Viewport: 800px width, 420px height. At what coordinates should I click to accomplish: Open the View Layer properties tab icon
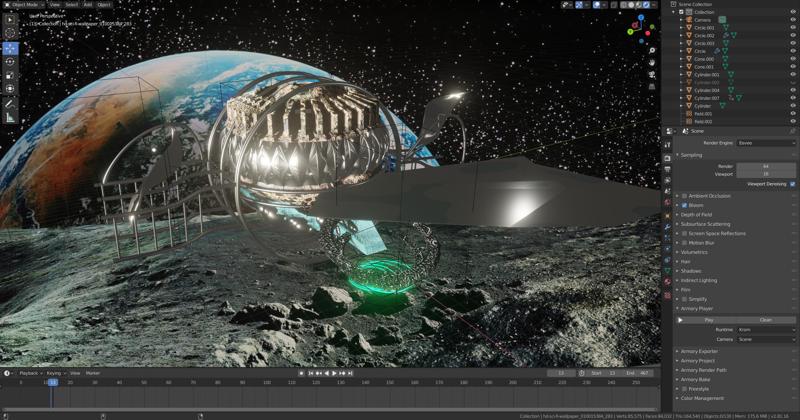click(667, 180)
